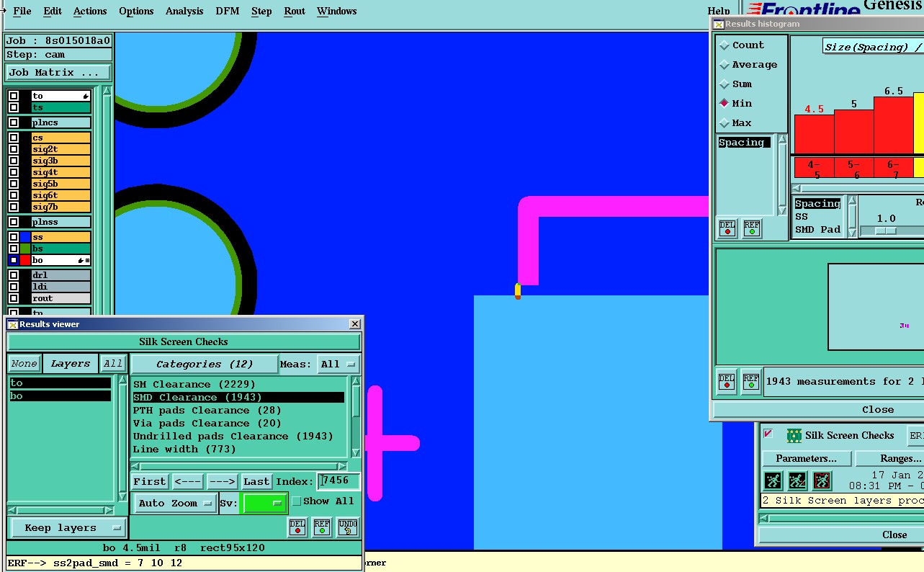Select the Max radio option

pos(725,122)
